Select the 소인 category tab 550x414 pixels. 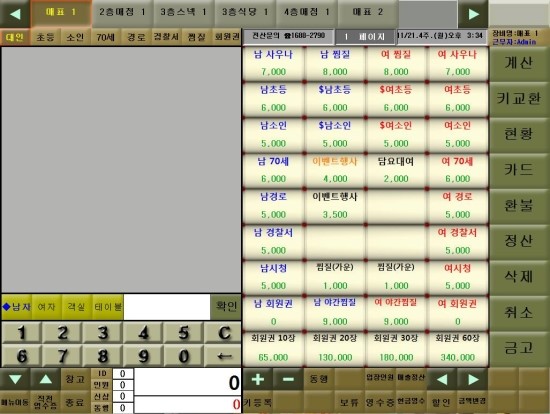click(x=75, y=37)
